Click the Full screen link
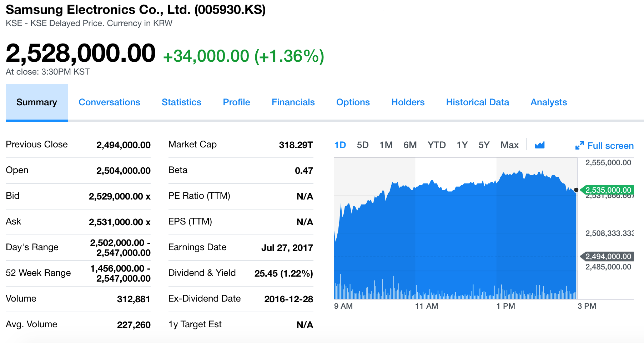 coord(610,146)
